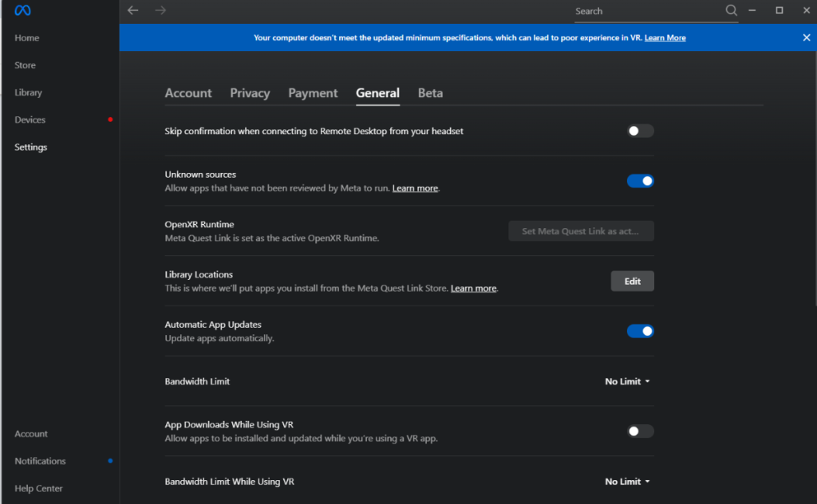Disable the Unknown sources switch
Viewport: 817px width, 504px height.
[640, 181]
